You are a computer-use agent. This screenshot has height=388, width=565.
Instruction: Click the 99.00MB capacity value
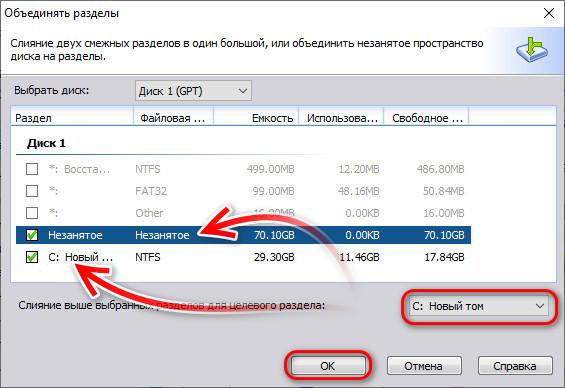(273, 191)
